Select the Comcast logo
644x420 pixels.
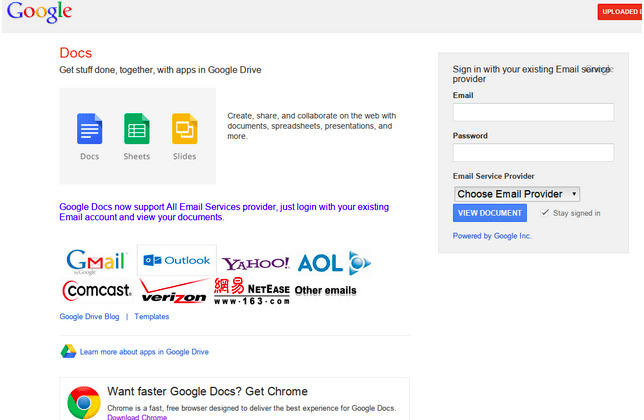[97, 291]
